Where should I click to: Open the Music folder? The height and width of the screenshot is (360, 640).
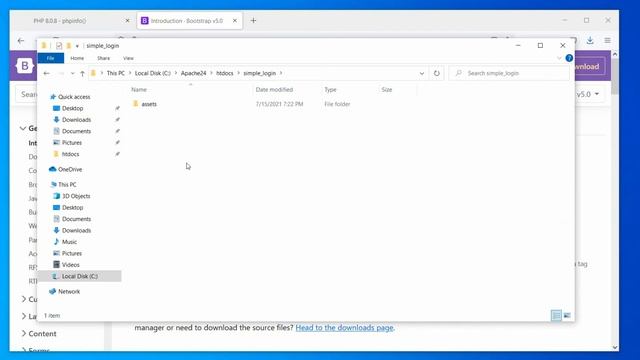click(x=69, y=242)
